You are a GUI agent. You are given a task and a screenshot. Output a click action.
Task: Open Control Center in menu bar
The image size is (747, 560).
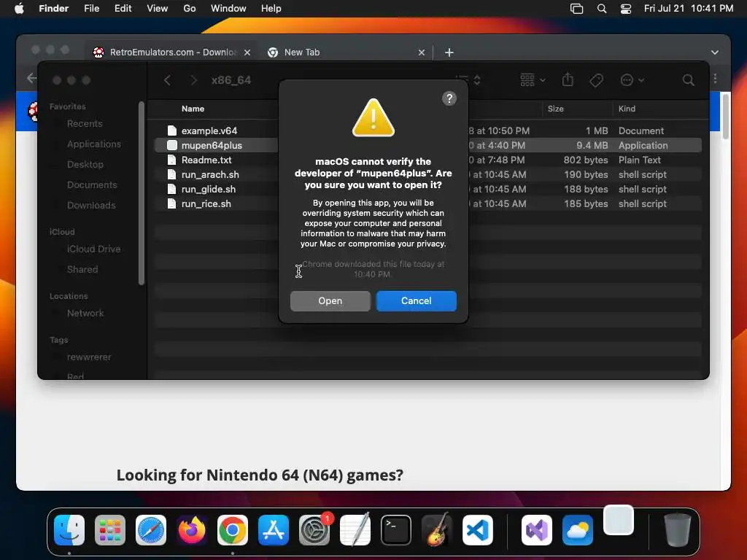pyautogui.click(x=626, y=9)
